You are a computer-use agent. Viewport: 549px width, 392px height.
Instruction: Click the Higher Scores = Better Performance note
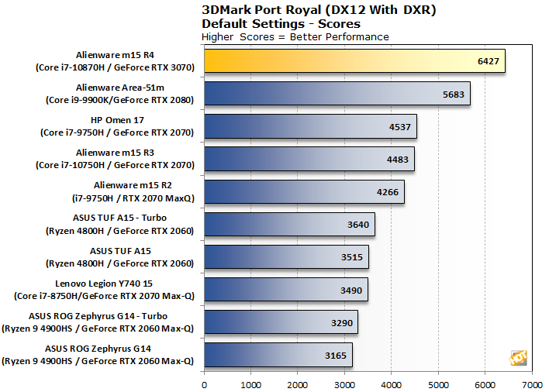295,37
